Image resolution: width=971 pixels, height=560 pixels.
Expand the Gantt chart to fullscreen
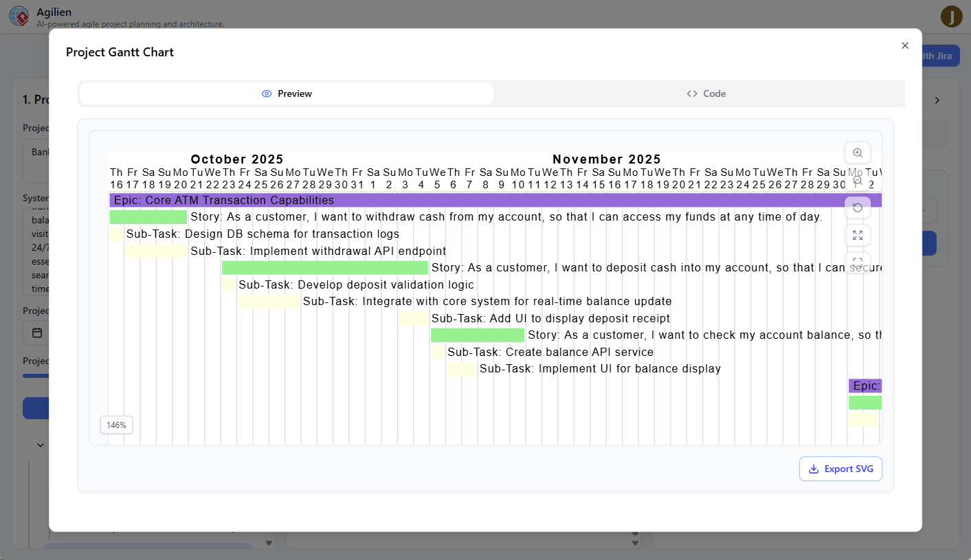click(x=857, y=235)
